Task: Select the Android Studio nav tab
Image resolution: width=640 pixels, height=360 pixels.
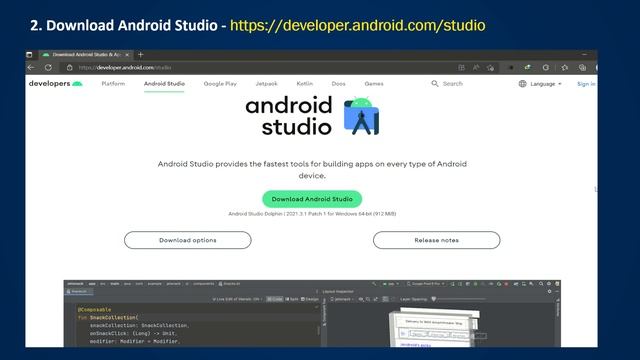Action: click(x=164, y=84)
